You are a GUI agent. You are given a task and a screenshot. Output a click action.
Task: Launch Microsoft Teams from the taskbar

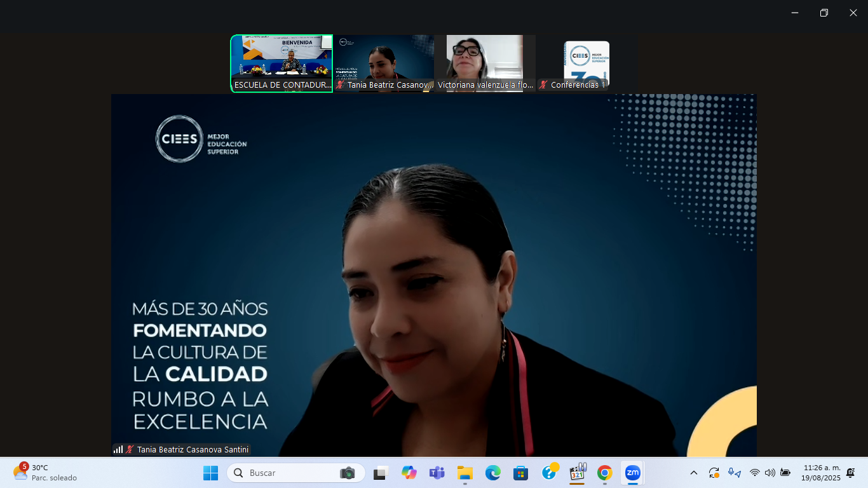point(437,473)
